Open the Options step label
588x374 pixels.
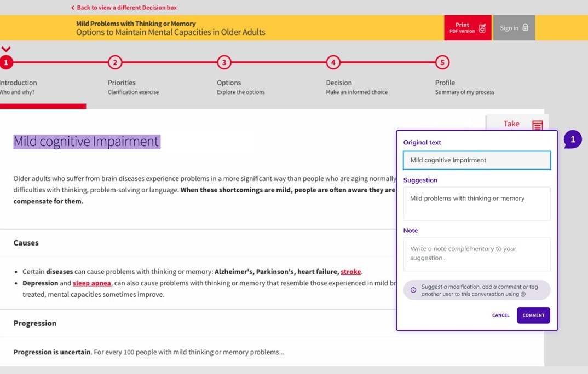(229, 83)
